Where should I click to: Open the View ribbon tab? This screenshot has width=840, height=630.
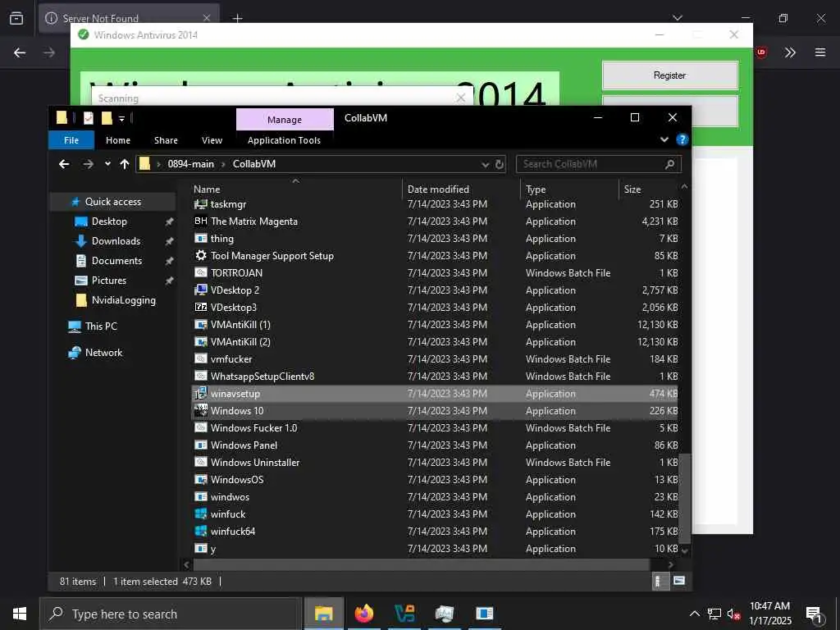[212, 140]
